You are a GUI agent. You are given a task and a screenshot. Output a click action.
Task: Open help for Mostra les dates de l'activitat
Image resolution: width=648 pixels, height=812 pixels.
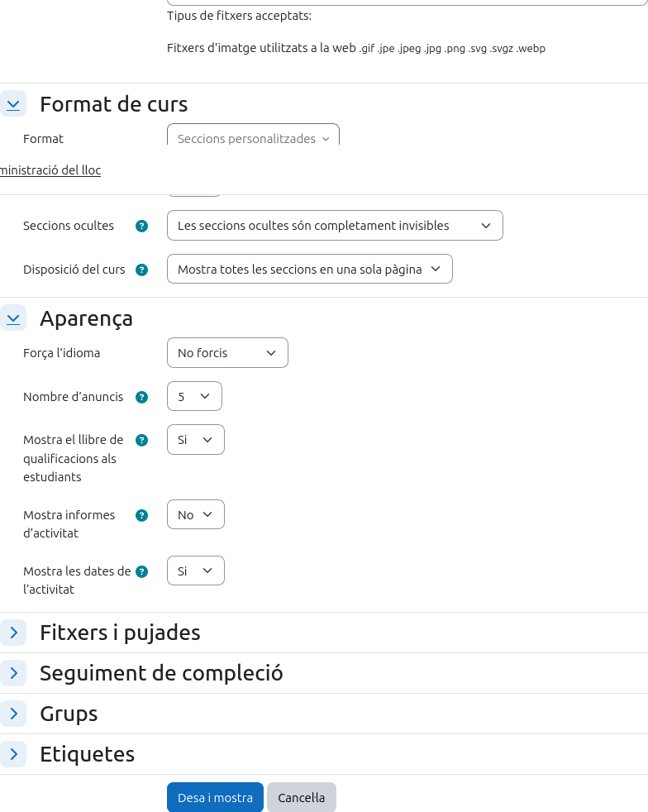141,571
